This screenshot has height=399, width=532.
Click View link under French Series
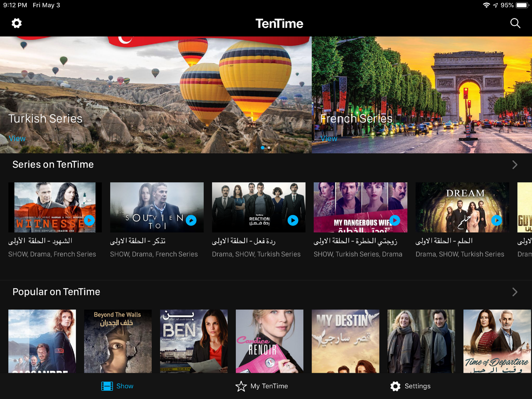(x=329, y=138)
